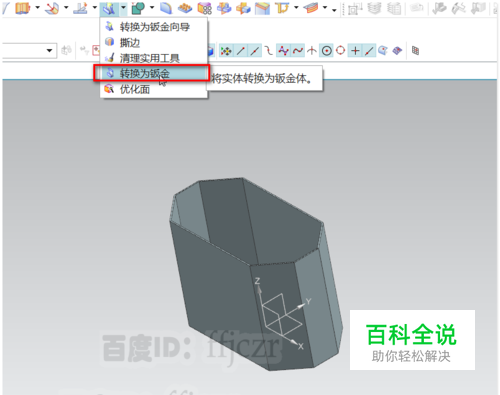
Task: Open the selection filter combo box arrow
Action: [49, 51]
